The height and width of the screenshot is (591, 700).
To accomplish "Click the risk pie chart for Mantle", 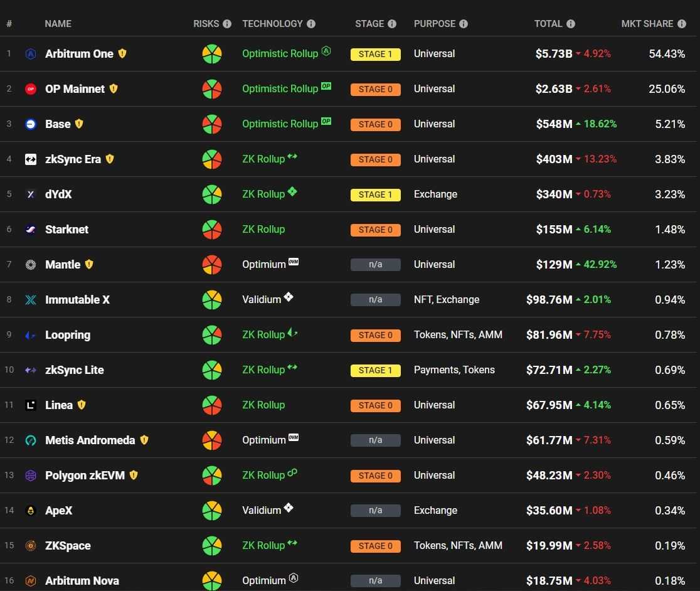I will [212, 265].
